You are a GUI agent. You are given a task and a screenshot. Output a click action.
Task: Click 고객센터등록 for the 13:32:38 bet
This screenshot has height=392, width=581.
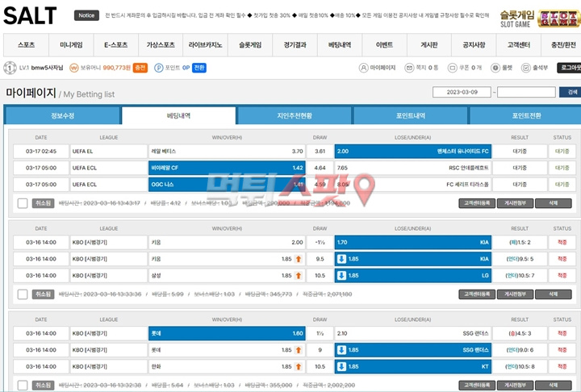[477, 386]
